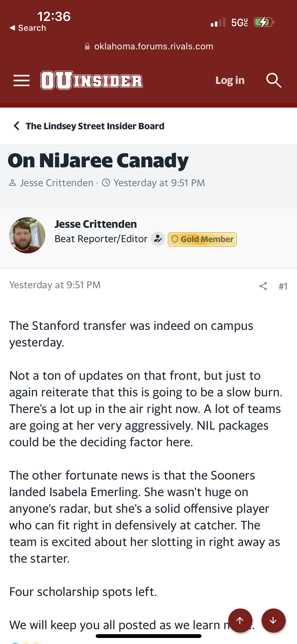Click the Gold Member badge
This screenshot has height=644, width=297.
tap(202, 239)
